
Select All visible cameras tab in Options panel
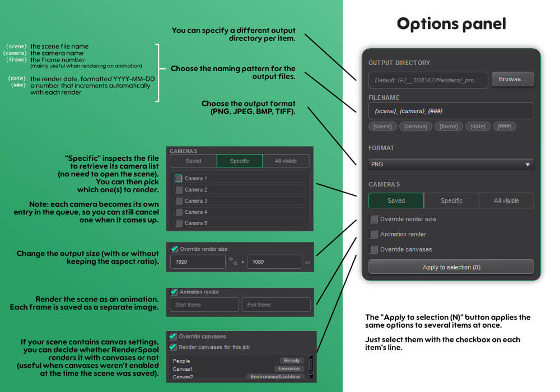coord(506,200)
